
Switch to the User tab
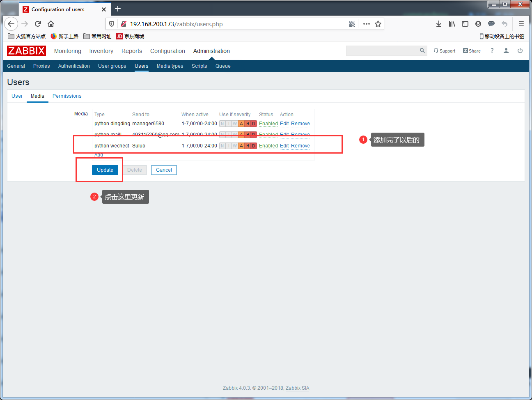17,96
